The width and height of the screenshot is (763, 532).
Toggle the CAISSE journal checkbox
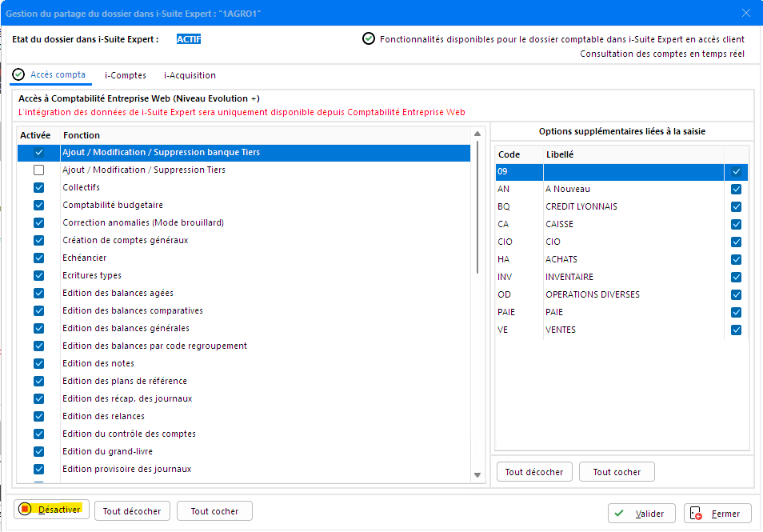[x=736, y=224]
